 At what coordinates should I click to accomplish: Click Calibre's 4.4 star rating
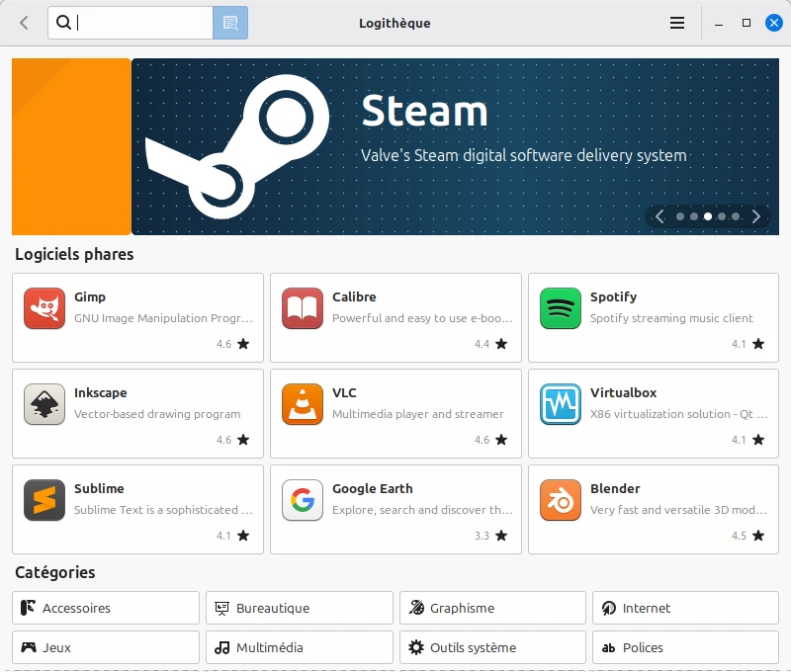[x=490, y=344]
